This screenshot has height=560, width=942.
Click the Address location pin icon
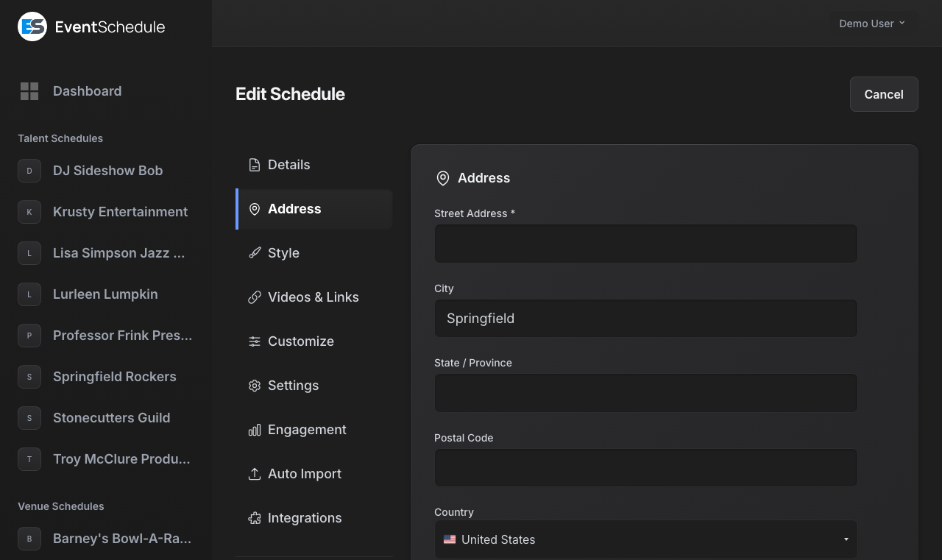[x=255, y=209]
